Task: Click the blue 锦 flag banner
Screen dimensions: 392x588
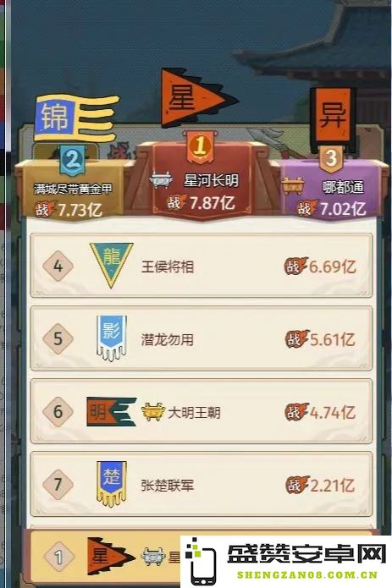Action: [x=77, y=118]
